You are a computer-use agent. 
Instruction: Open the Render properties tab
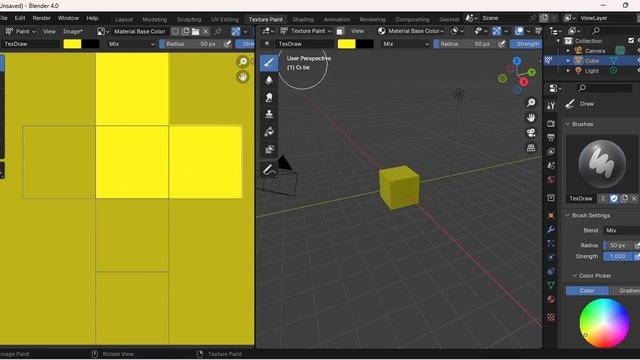[551, 123]
